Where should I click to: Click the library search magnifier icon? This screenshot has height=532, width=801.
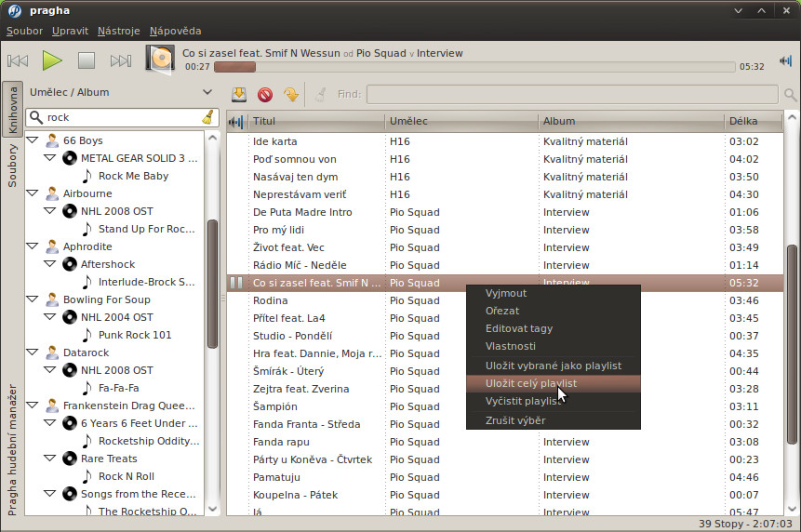(x=35, y=117)
